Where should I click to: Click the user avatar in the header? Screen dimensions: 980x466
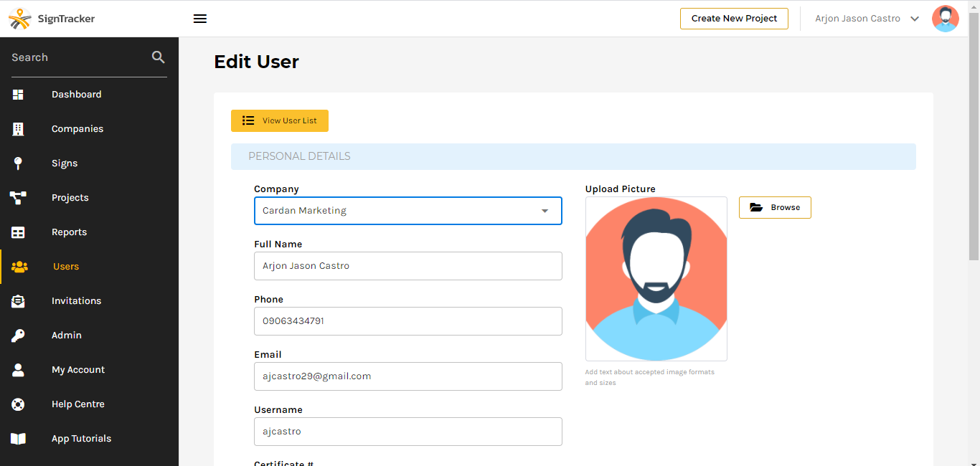click(946, 19)
